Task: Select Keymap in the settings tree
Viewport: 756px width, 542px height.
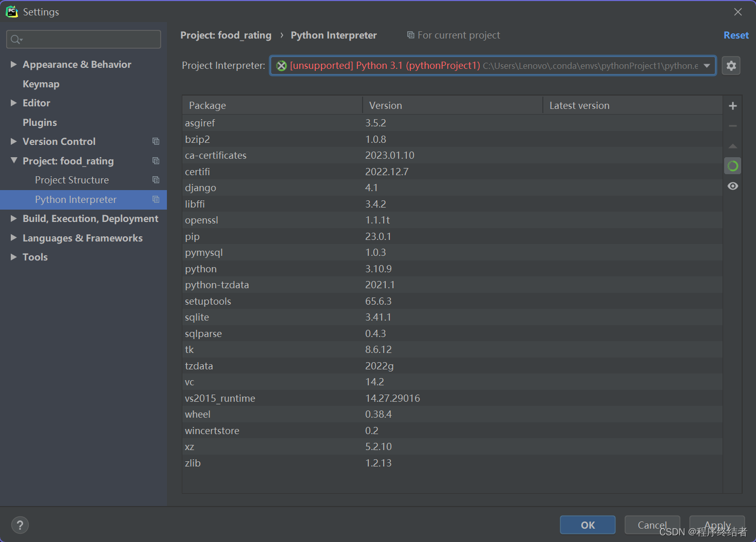Action: (x=41, y=84)
